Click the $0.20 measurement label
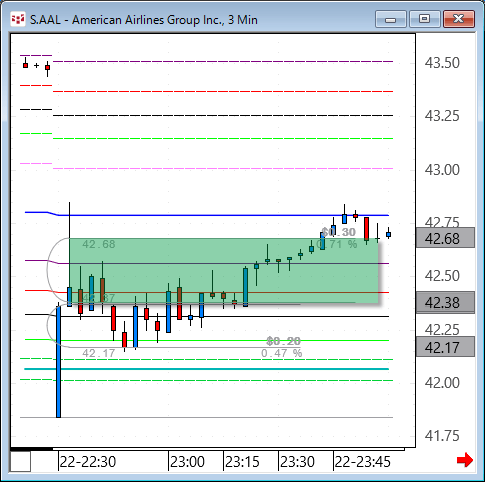485x482 pixels. coord(283,341)
